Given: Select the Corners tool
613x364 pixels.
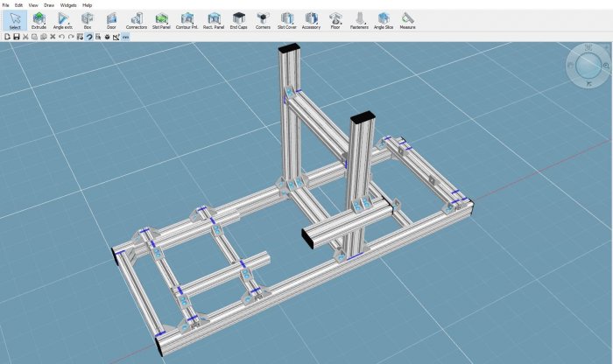Looking at the screenshot, I should [x=263, y=19].
